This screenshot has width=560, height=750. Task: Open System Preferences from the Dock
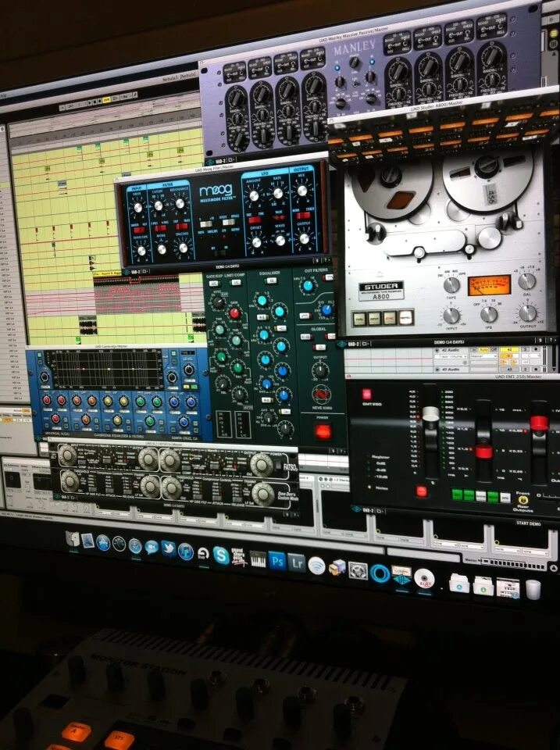coord(358,570)
